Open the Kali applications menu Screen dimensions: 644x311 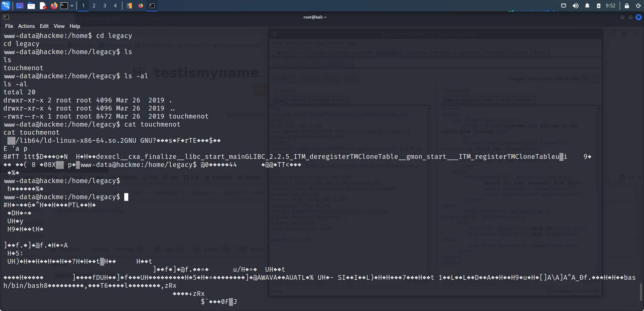[6, 6]
